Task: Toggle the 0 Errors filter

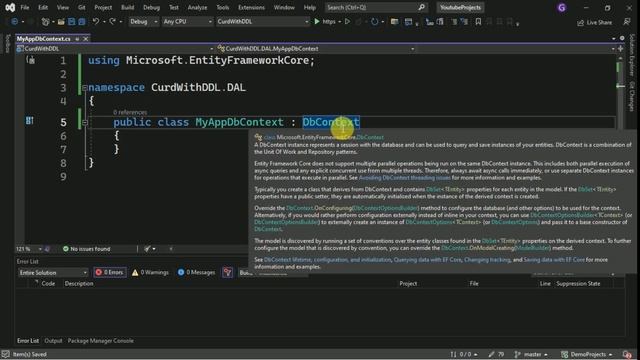Action: click(x=109, y=272)
